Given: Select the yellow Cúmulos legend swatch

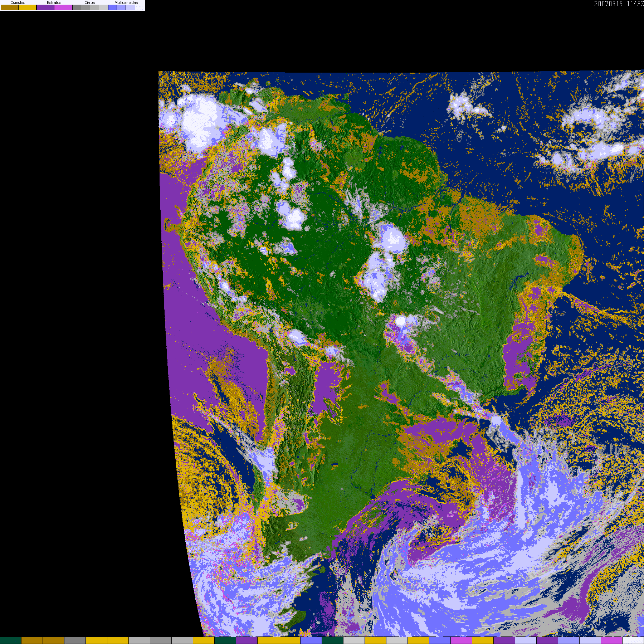Looking at the screenshot, I should pos(28,7).
